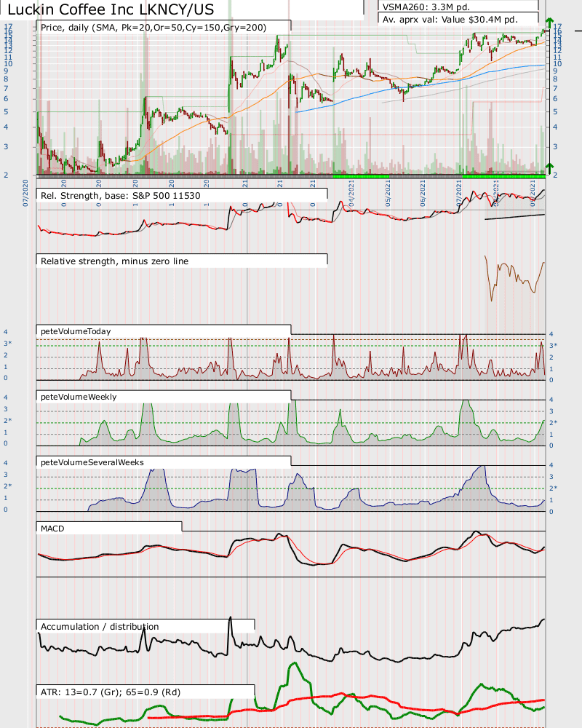582x728 pixels.
Task: Select Relative strength, minus zero line header
Action: [114, 261]
